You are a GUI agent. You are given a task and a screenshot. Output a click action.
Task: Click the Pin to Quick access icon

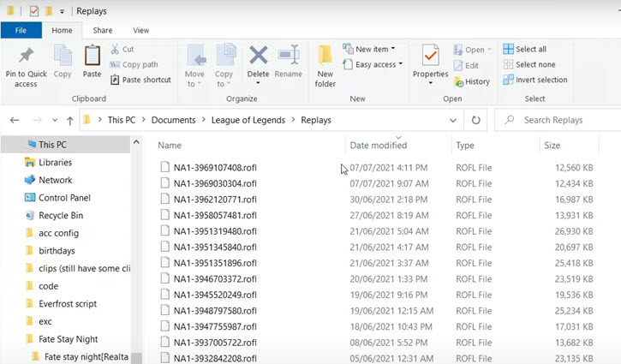pyautogui.click(x=26, y=57)
